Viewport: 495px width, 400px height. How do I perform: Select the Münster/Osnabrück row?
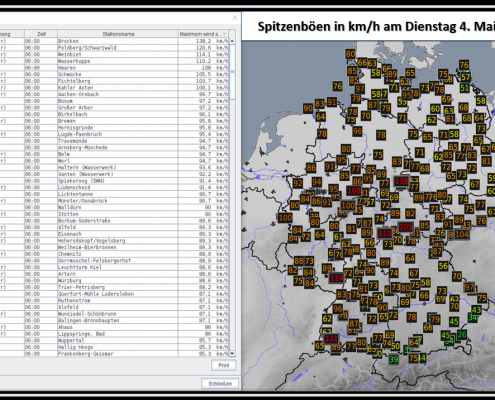pyautogui.click(x=114, y=201)
